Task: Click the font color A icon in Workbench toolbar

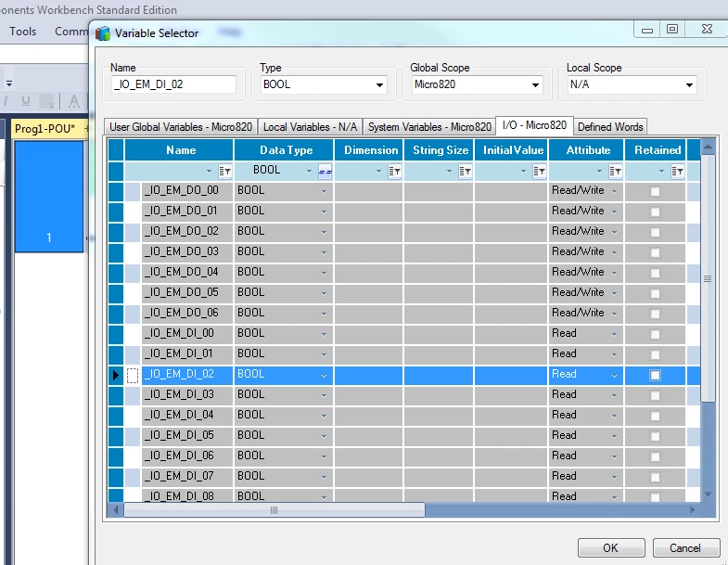Action: point(73,100)
